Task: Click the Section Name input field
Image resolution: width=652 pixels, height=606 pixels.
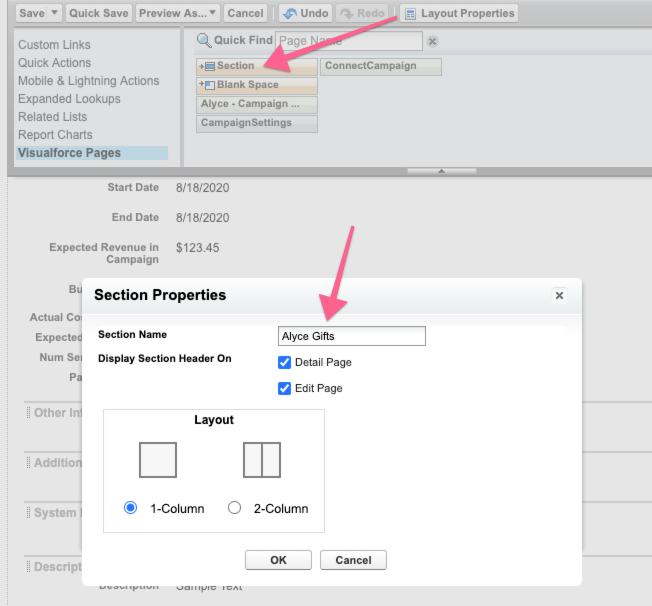Action: pyautogui.click(x=352, y=336)
